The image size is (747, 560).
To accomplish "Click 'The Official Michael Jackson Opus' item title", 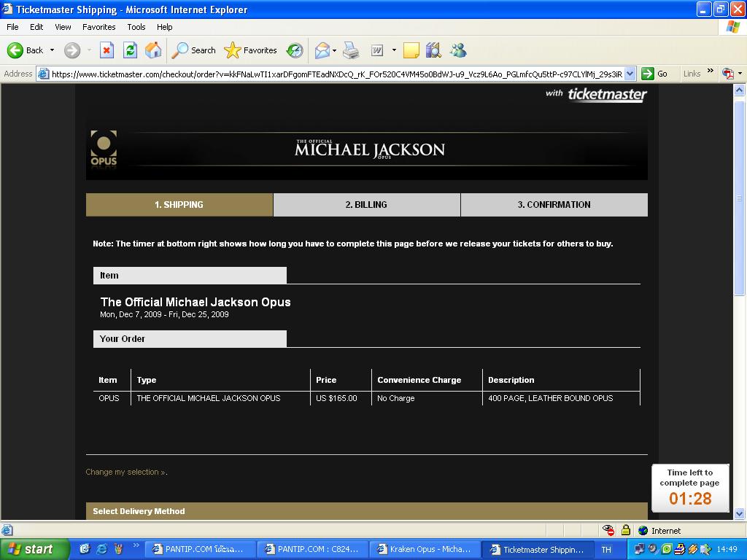I will (x=196, y=302).
